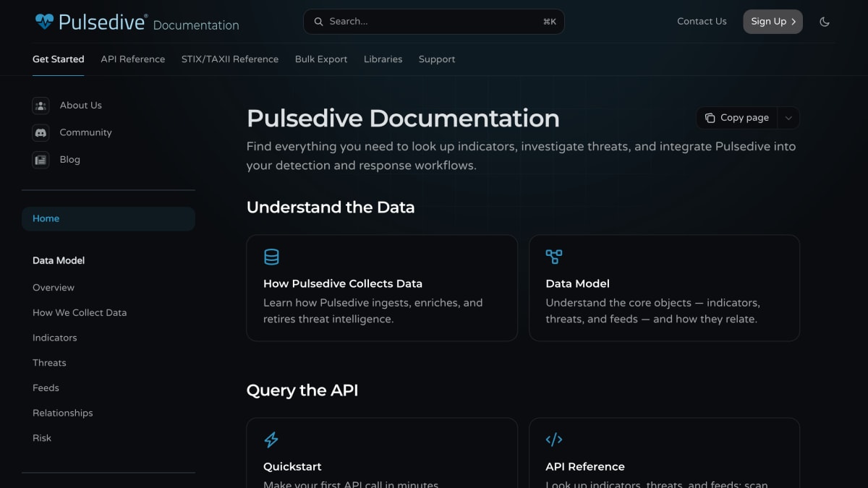This screenshot has width=868, height=488.
Task: Open the STIX/TAXII Reference tab
Action: click(230, 59)
